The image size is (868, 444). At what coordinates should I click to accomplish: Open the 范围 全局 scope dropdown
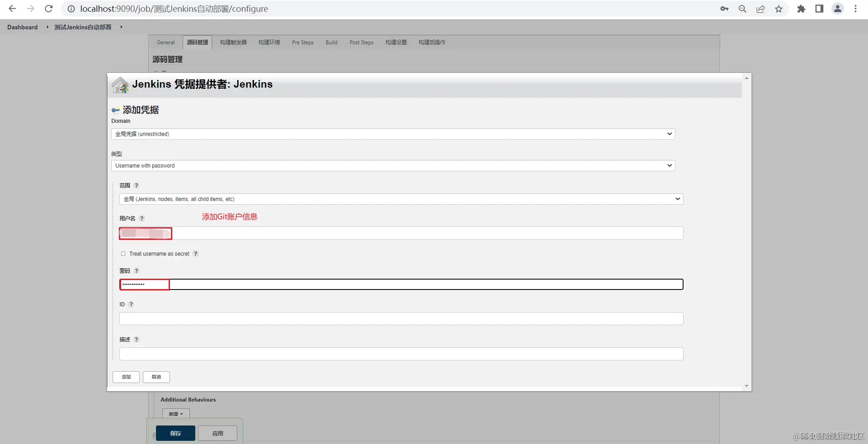[401, 199]
